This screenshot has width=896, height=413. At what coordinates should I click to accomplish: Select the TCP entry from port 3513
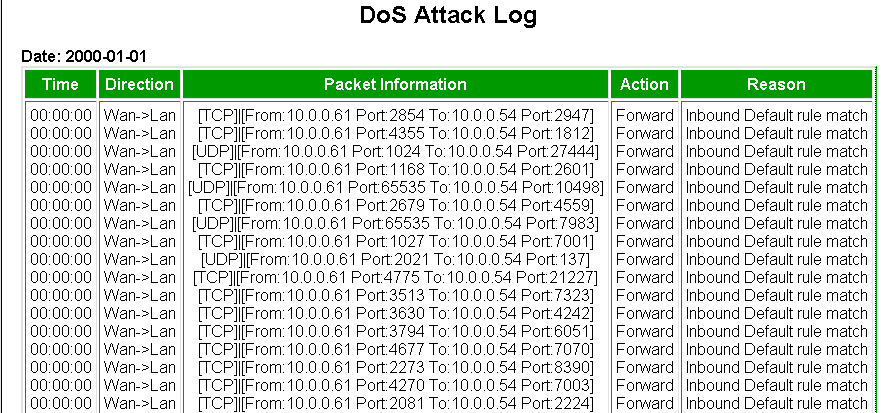395,295
